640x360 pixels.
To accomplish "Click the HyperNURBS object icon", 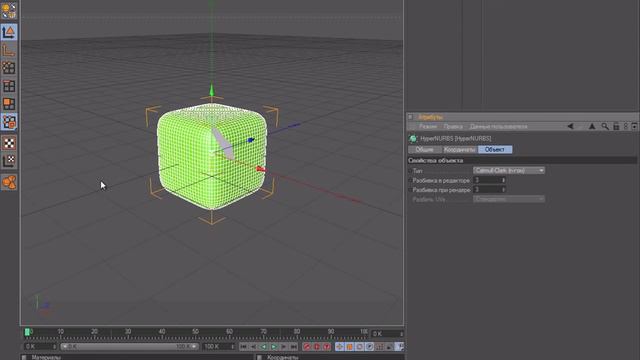I will (x=413, y=139).
